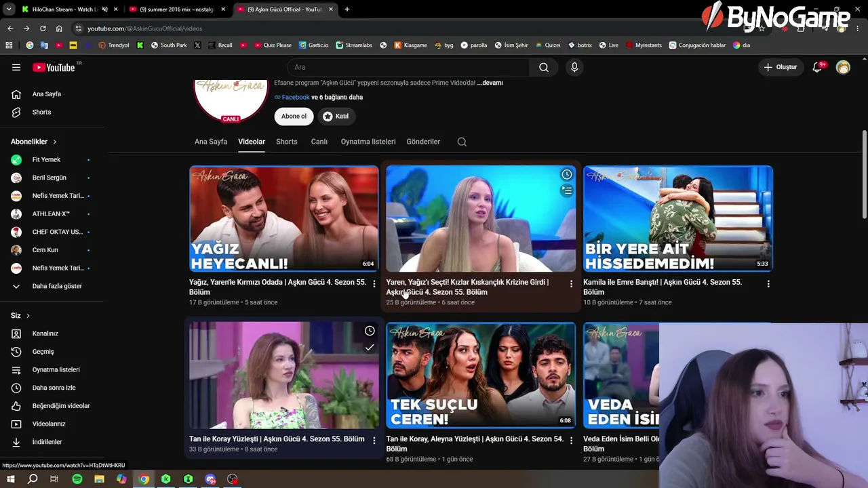Open the Gartic.io bookmark

(x=313, y=45)
